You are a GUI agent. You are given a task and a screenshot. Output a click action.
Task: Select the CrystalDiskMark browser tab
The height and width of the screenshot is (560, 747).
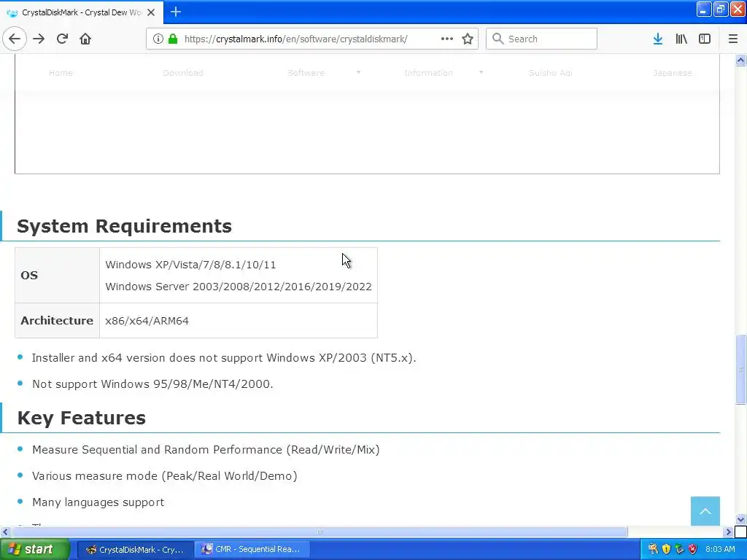[81, 12]
